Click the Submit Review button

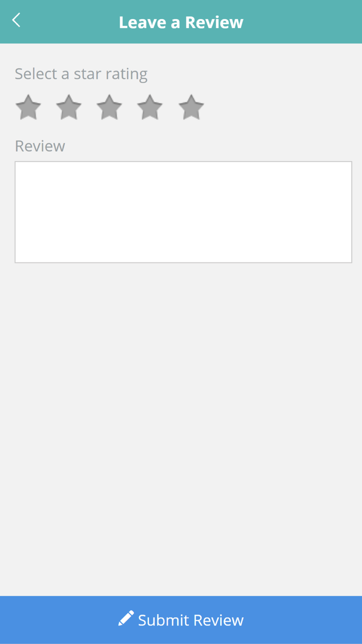click(181, 620)
